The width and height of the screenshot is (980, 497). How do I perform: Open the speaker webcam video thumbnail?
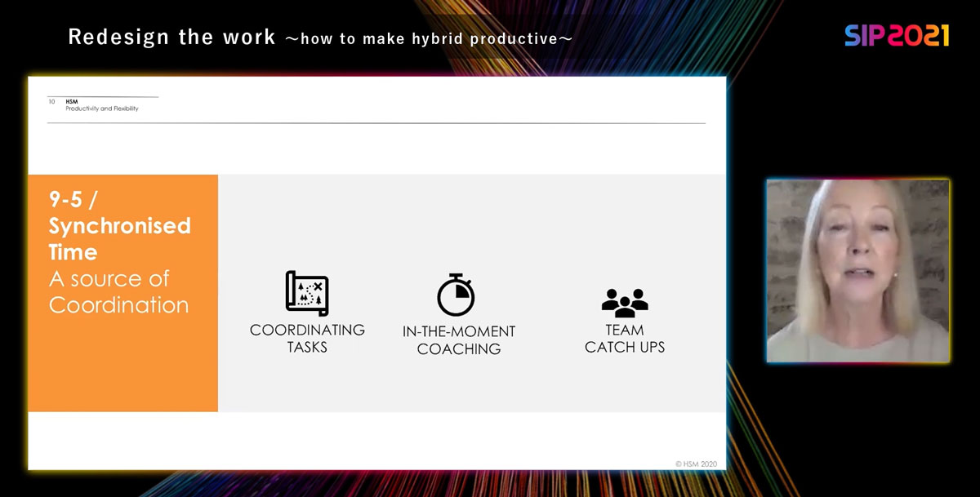[857, 271]
